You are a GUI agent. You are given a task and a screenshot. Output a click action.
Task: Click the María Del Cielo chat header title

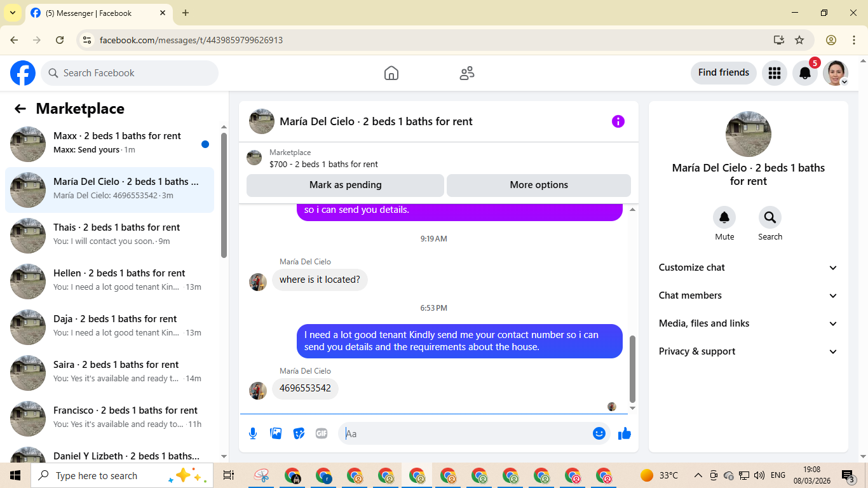[x=376, y=121]
